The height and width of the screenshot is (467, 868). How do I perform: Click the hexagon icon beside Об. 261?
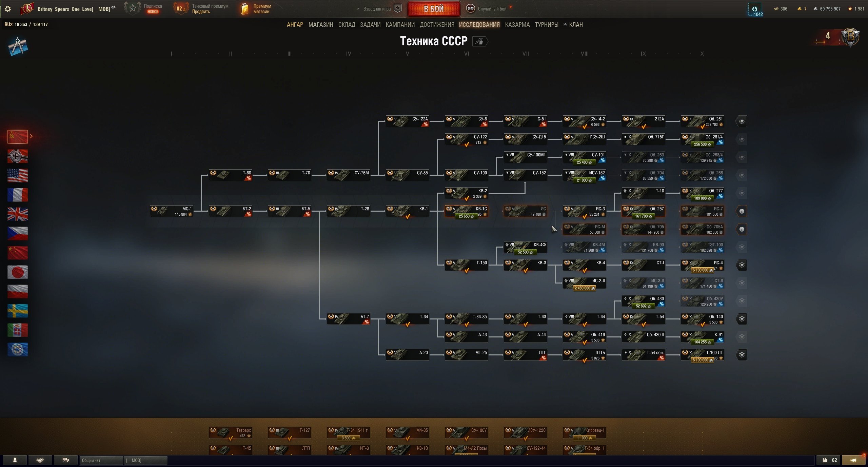click(742, 121)
